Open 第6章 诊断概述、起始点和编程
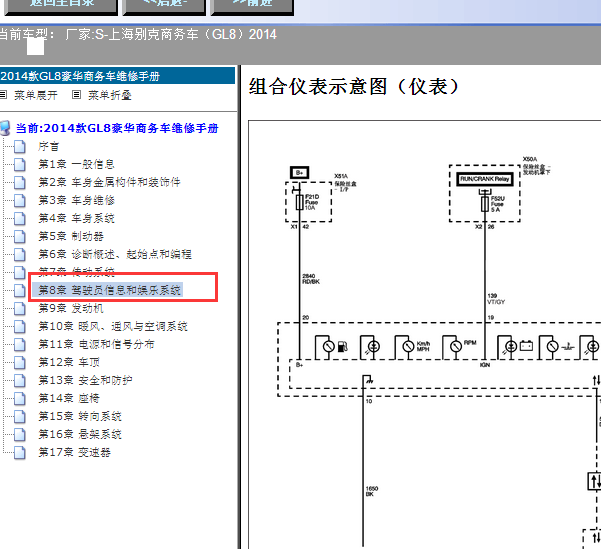 115,255
